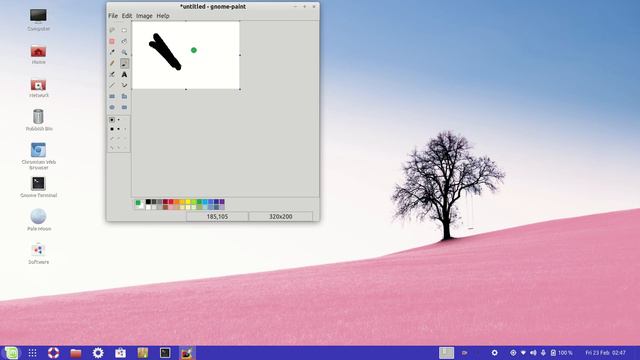640x360 pixels.
Task: Select the magnifier zoom tool
Action: click(x=124, y=52)
